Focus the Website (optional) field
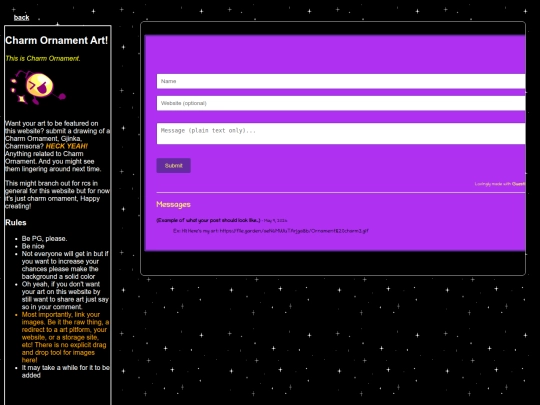The image size is (540, 405). (x=341, y=103)
